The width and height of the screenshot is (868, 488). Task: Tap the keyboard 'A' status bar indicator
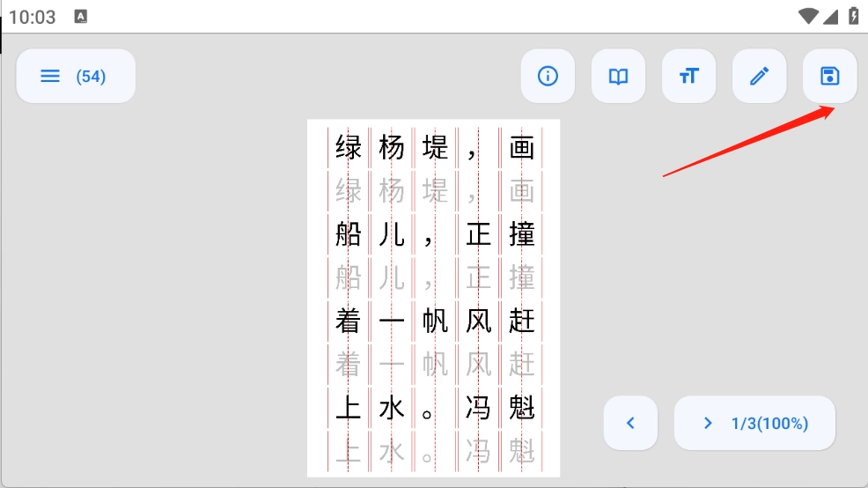(81, 17)
